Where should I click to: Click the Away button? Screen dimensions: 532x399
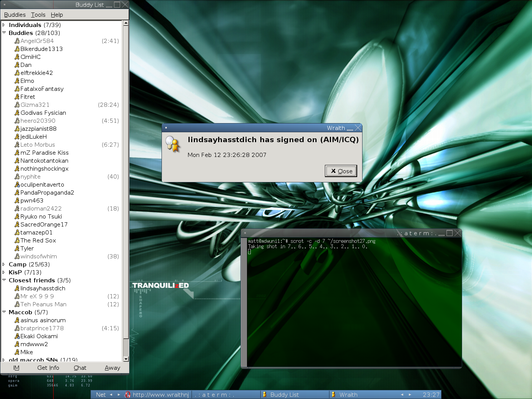(x=112, y=368)
